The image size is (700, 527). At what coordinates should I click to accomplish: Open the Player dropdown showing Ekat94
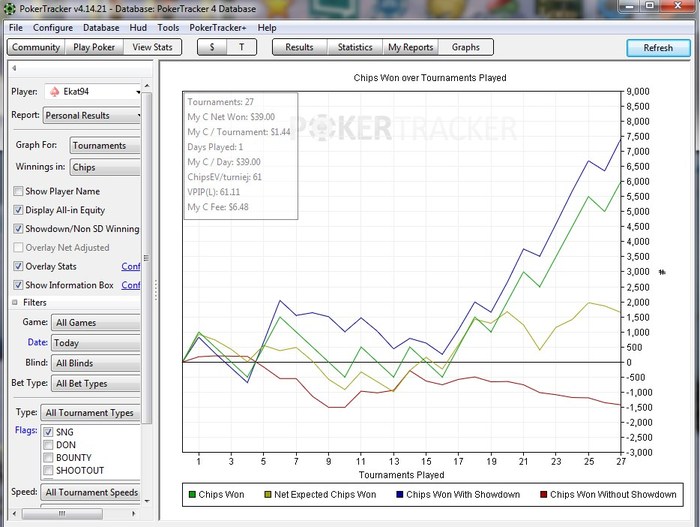(x=93, y=92)
